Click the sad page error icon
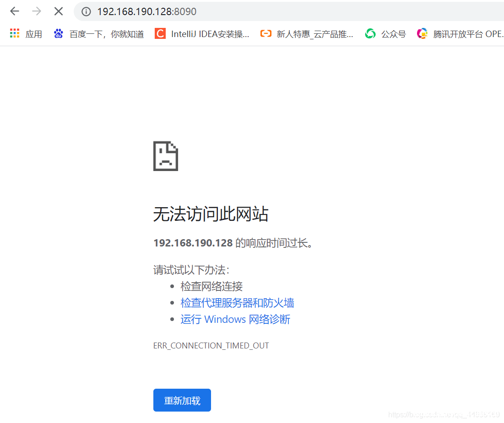Image resolution: width=504 pixels, height=423 pixels. [165, 156]
